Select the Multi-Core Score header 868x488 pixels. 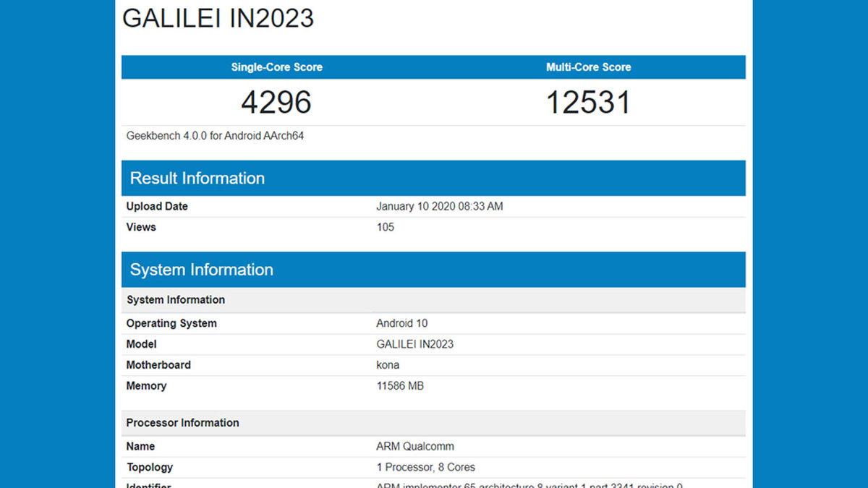tap(587, 67)
